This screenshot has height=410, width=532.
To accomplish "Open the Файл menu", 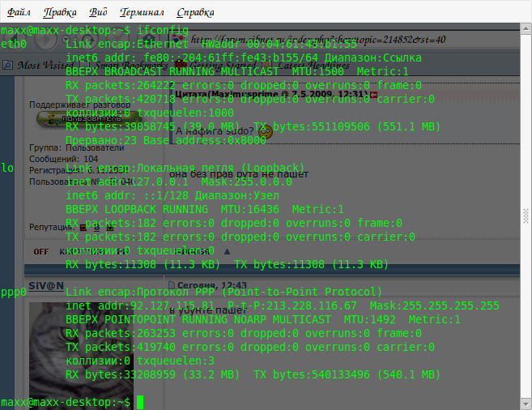I will click(x=19, y=12).
